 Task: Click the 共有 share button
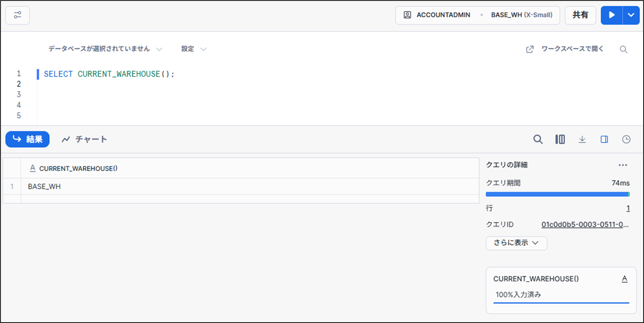(580, 15)
